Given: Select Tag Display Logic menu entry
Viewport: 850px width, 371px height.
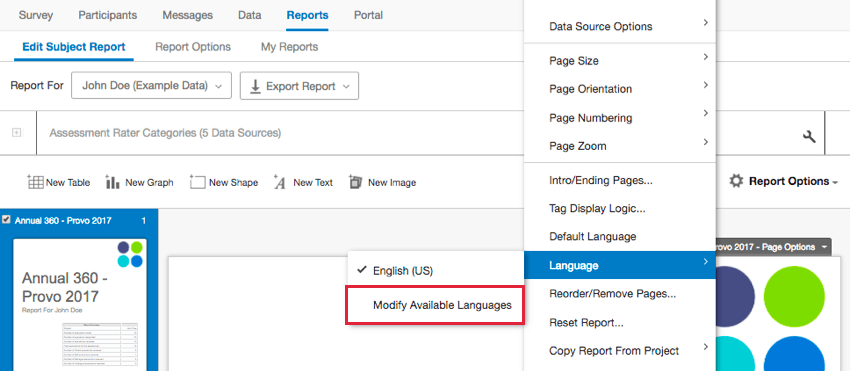Looking at the screenshot, I should [x=620, y=208].
